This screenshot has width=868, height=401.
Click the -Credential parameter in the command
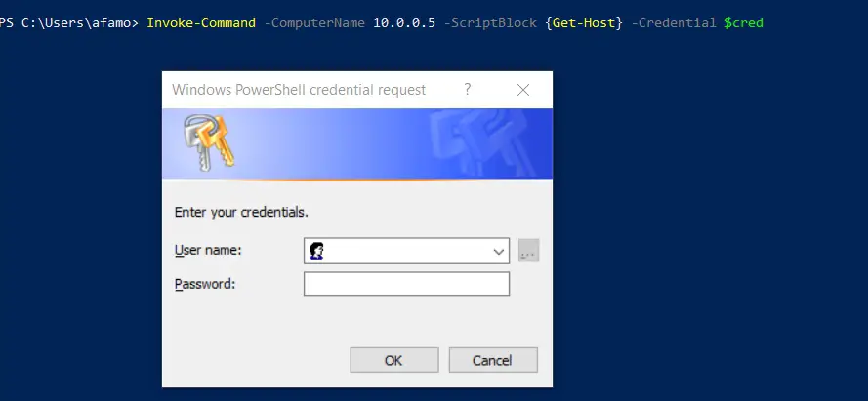674,22
